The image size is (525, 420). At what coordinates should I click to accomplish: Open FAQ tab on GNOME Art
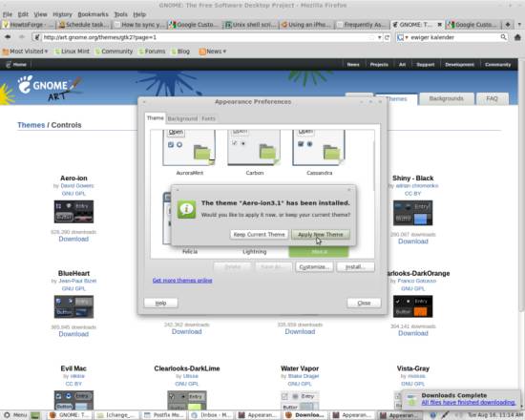[492, 98]
